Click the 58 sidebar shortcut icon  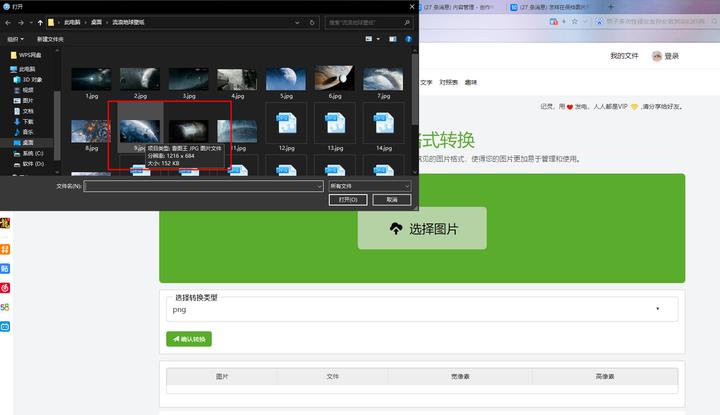(5, 307)
